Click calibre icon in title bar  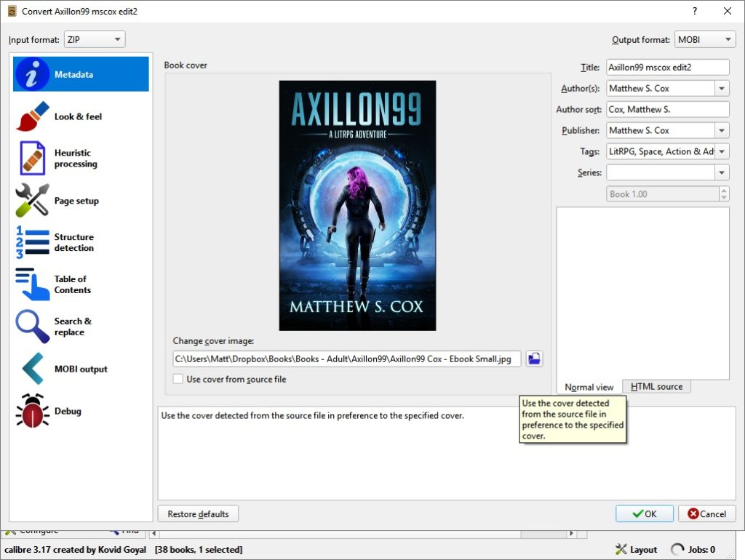tap(12, 11)
